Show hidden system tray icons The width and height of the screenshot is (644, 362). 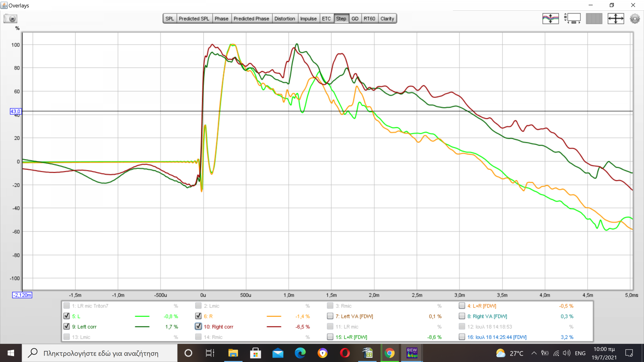(x=534, y=353)
